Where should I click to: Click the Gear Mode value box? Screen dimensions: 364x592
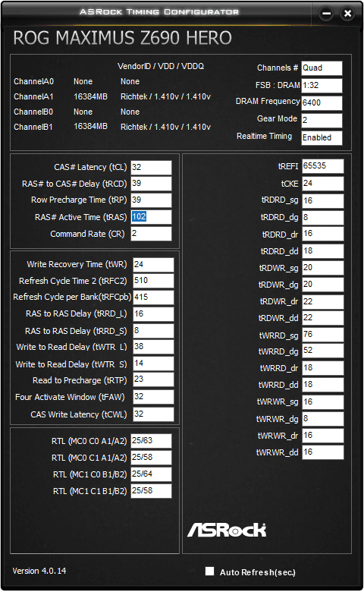pos(322,121)
